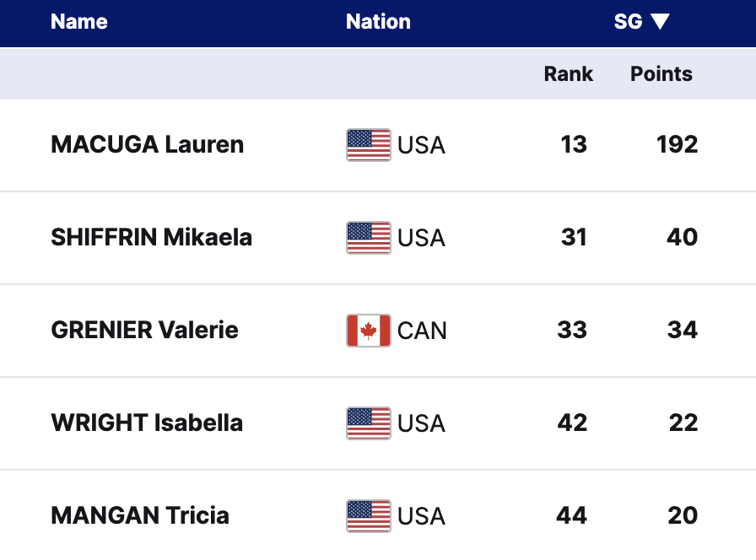Click the CAN nation label
756x560 pixels.
tap(422, 331)
